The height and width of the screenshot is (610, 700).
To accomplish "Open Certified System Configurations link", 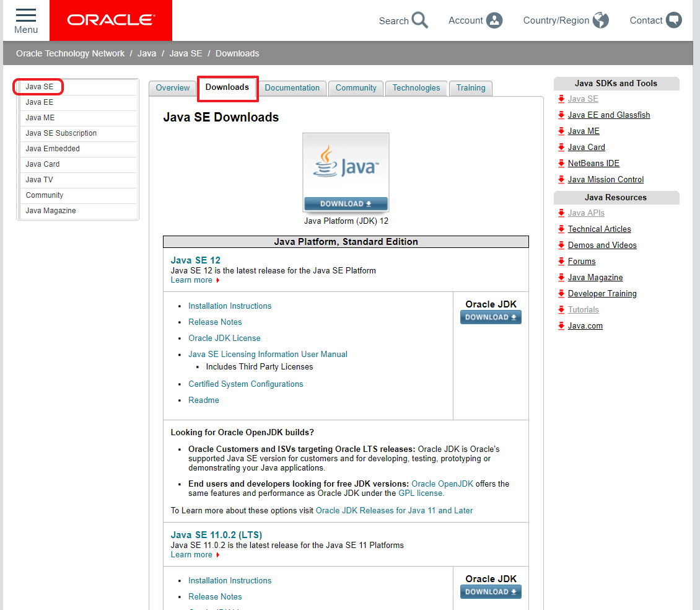I will click(x=245, y=384).
